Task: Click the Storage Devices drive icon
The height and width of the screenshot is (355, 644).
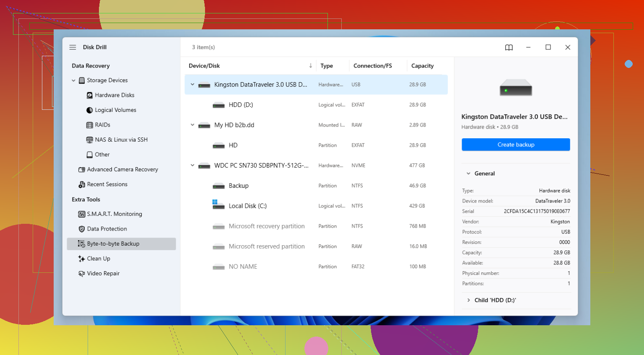Action: [82, 80]
